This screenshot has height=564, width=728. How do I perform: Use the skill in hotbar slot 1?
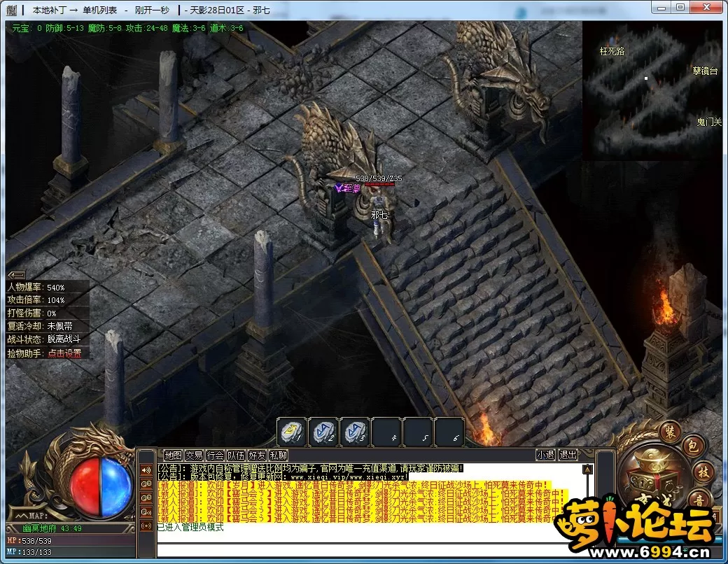(292, 432)
